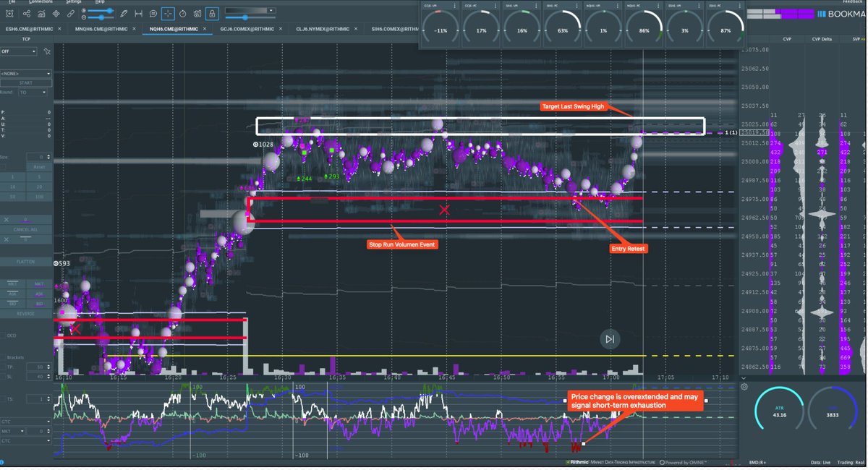
Task: Click the replay camera icon in toolbar
Action: tap(197, 14)
